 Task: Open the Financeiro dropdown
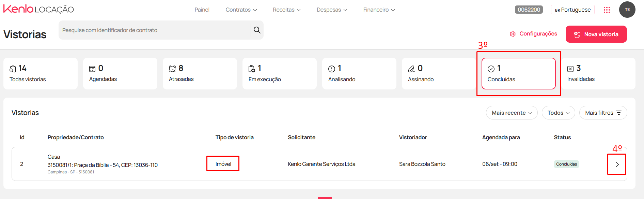[379, 10]
